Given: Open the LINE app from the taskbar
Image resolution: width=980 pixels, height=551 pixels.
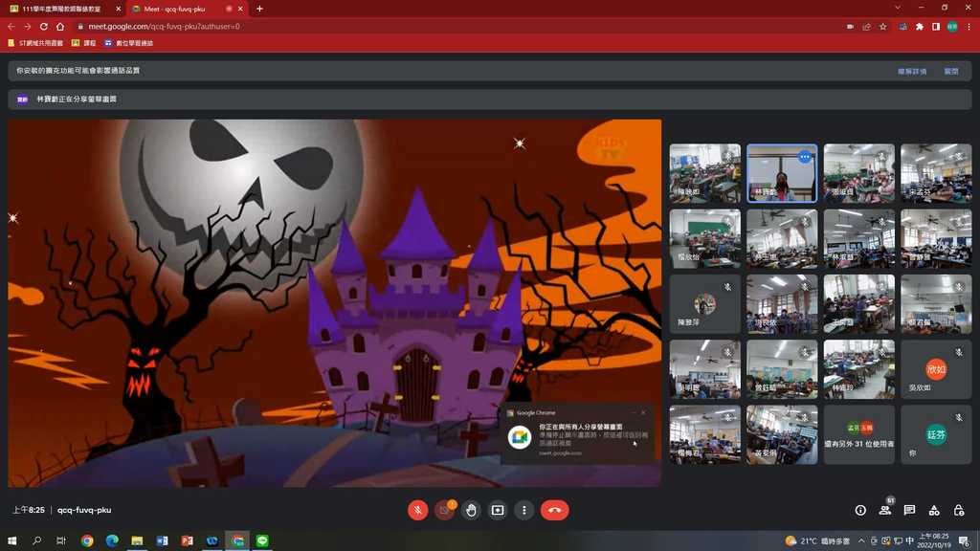Looking at the screenshot, I should pos(262,541).
